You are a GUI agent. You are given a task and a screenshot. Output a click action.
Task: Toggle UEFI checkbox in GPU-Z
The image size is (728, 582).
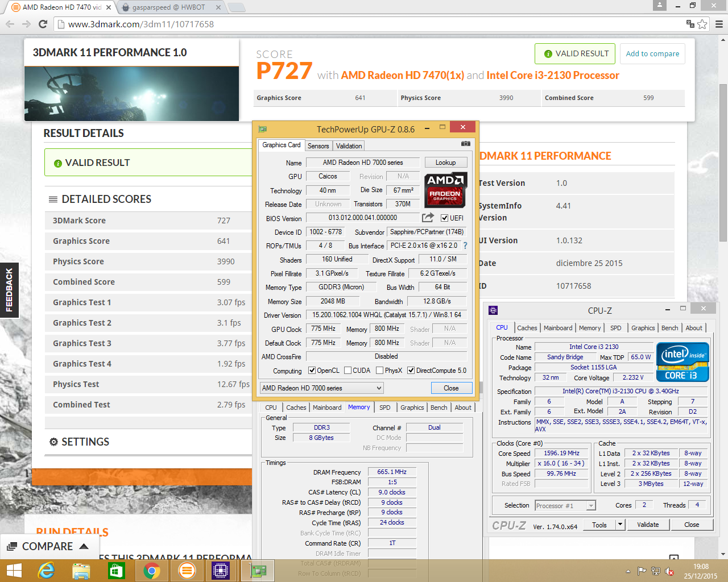(x=444, y=218)
